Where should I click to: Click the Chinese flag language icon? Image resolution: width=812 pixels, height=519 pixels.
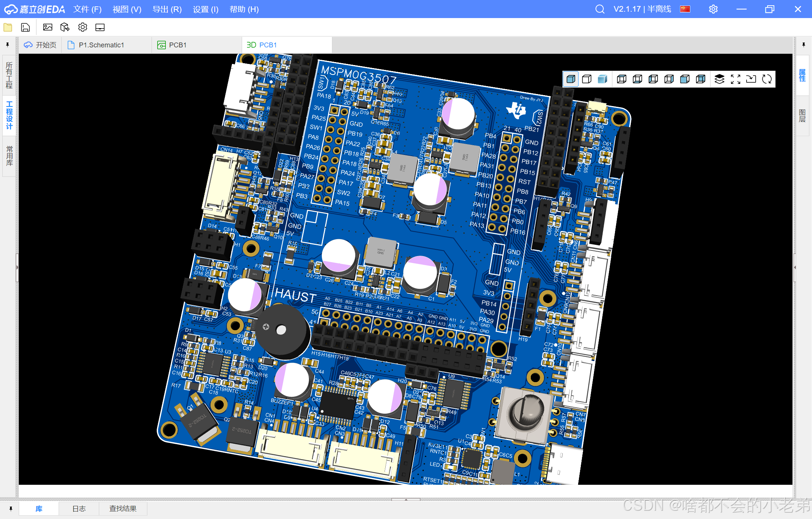pyautogui.click(x=685, y=9)
